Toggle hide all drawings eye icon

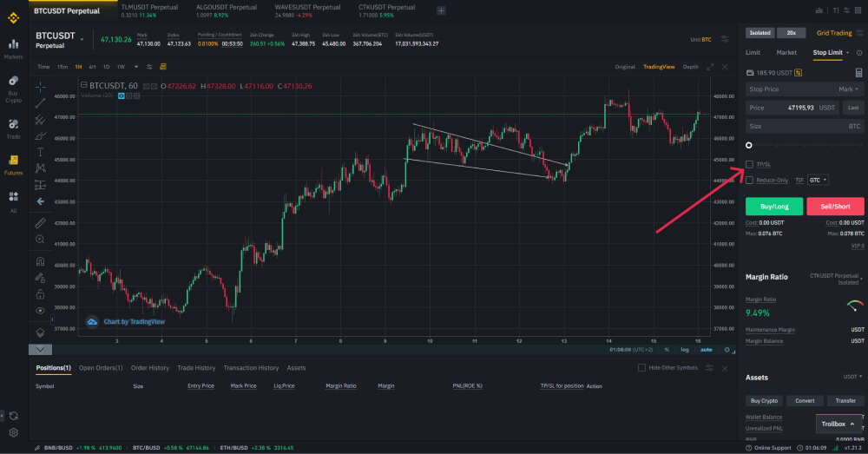(x=41, y=311)
